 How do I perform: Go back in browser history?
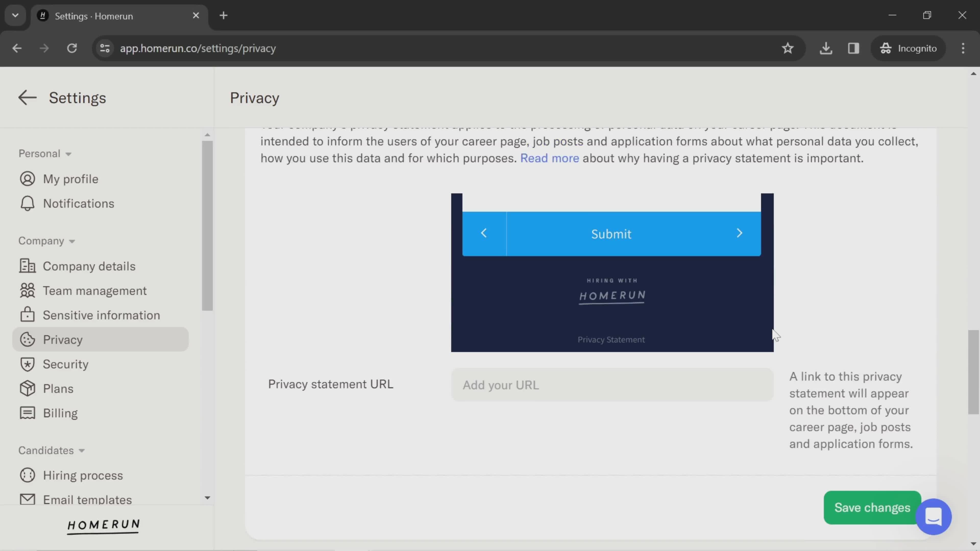[x=17, y=48]
